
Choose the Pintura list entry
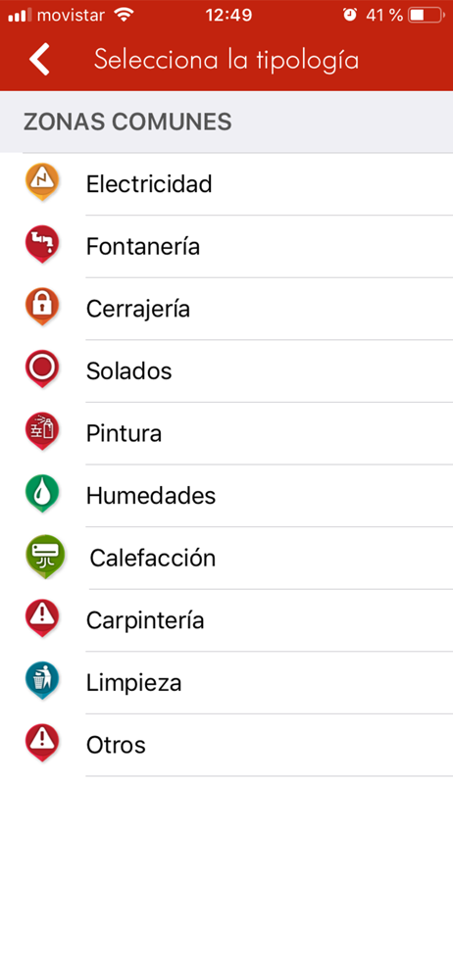(x=226, y=434)
